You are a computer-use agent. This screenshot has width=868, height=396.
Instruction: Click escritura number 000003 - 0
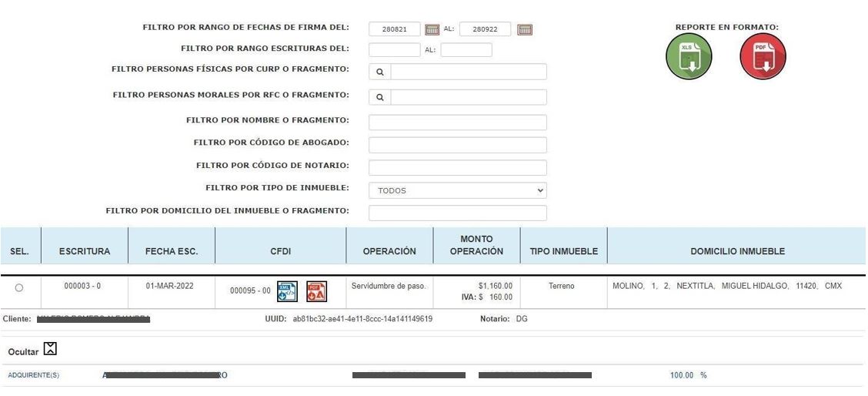coord(82,286)
